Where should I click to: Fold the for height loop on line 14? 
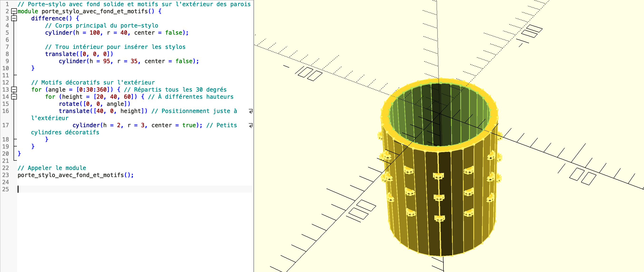coord(14,97)
